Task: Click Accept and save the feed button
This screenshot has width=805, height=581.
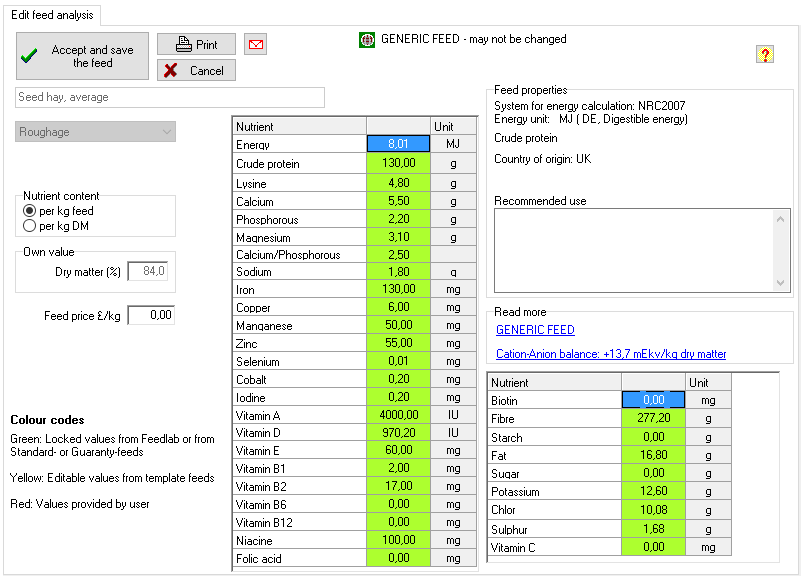Action: click(x=82, y=56)
